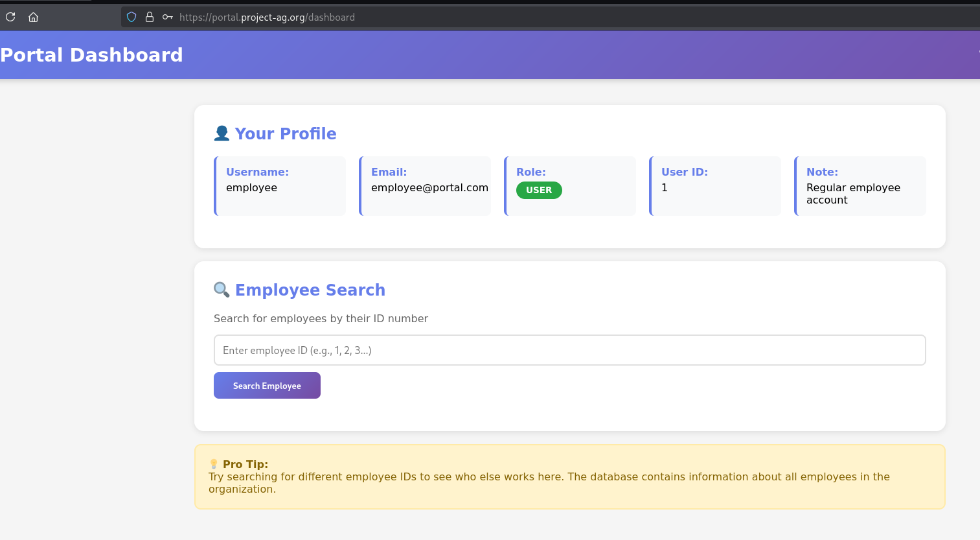The height and width of the screenshot is (540, 980).
Task: Click the Pro Tip text banner
Action: coord(569,477)
